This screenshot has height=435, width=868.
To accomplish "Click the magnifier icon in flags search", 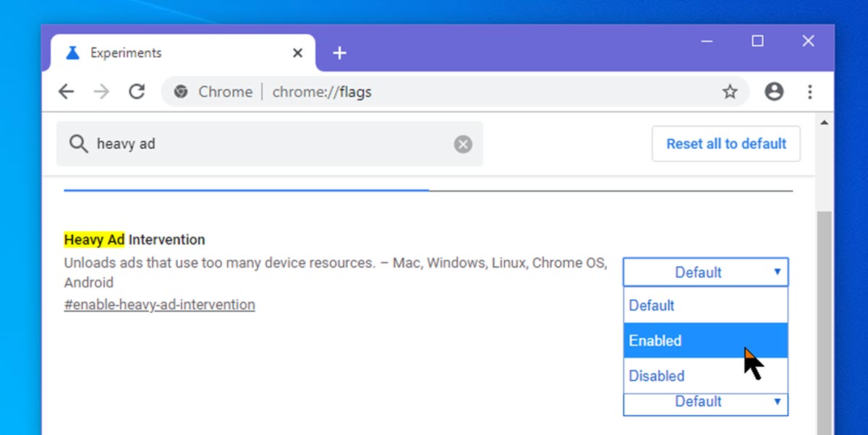I will tap(78, 144).
